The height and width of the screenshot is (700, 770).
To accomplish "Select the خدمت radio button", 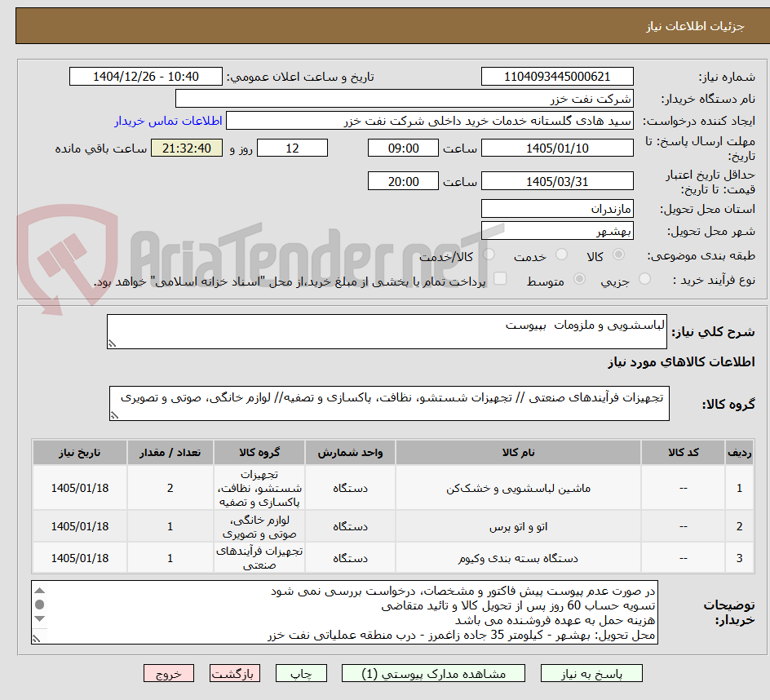I will pyautogui.click(x=561, y=255).
